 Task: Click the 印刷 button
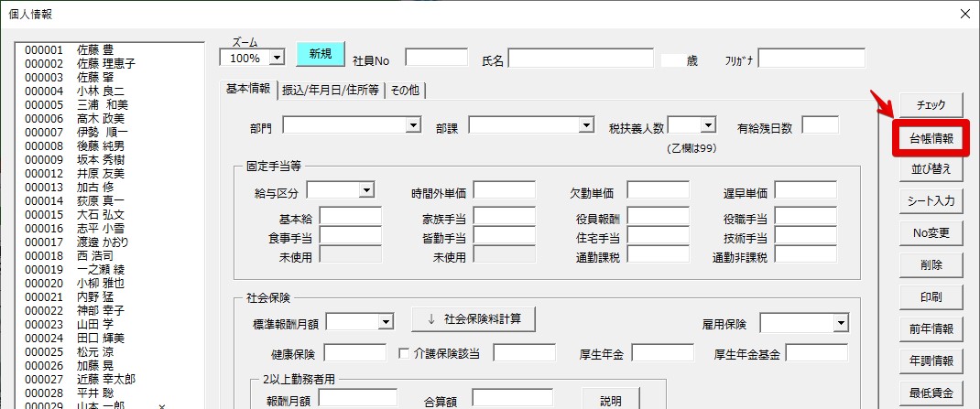(x=931, y=297)
